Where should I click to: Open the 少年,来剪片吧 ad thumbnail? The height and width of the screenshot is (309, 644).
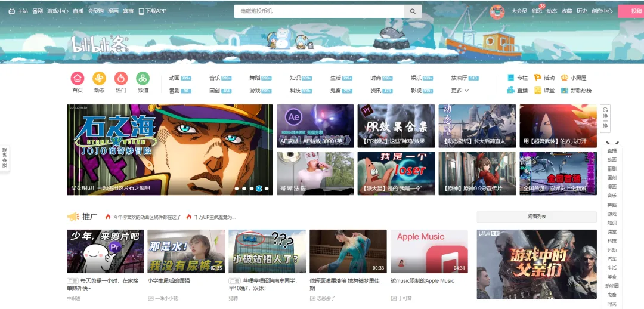pos(105,252)
